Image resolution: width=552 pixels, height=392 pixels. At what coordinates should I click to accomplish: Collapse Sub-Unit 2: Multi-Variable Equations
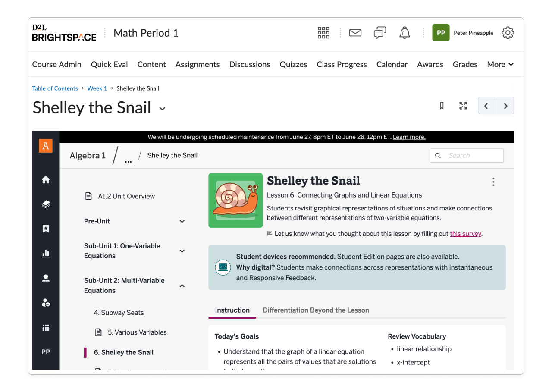click(x=182, y=285)
